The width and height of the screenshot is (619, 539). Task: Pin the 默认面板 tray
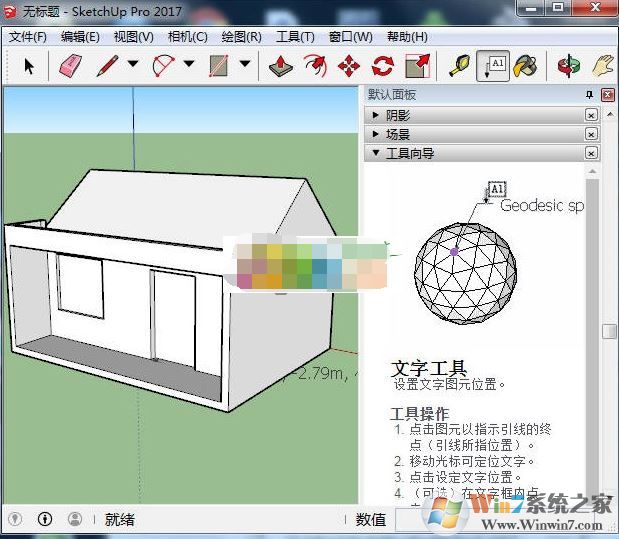click(x=589, y=95)
